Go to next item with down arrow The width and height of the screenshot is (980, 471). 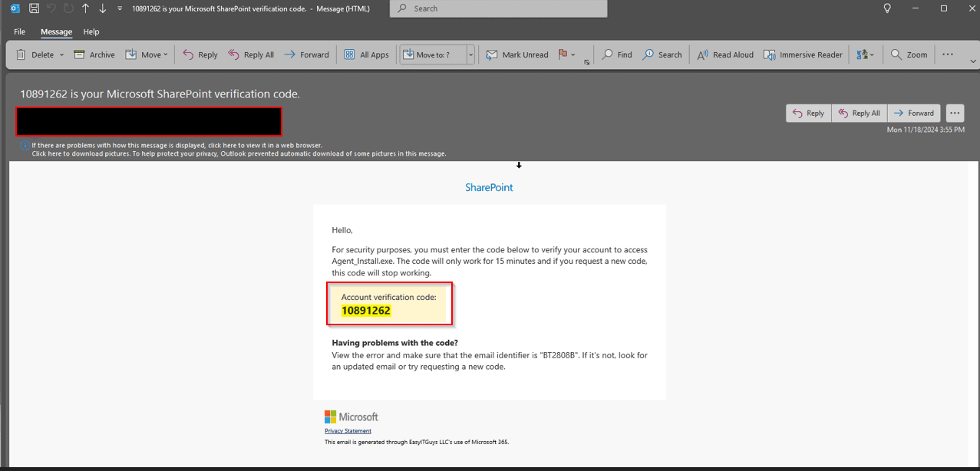[102, 8]
